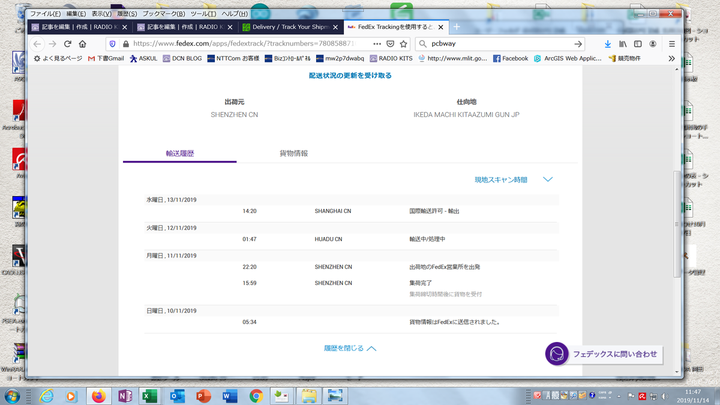720x405 pixels.
Task: Click the browser back arrow button
Action: (37, 44)
